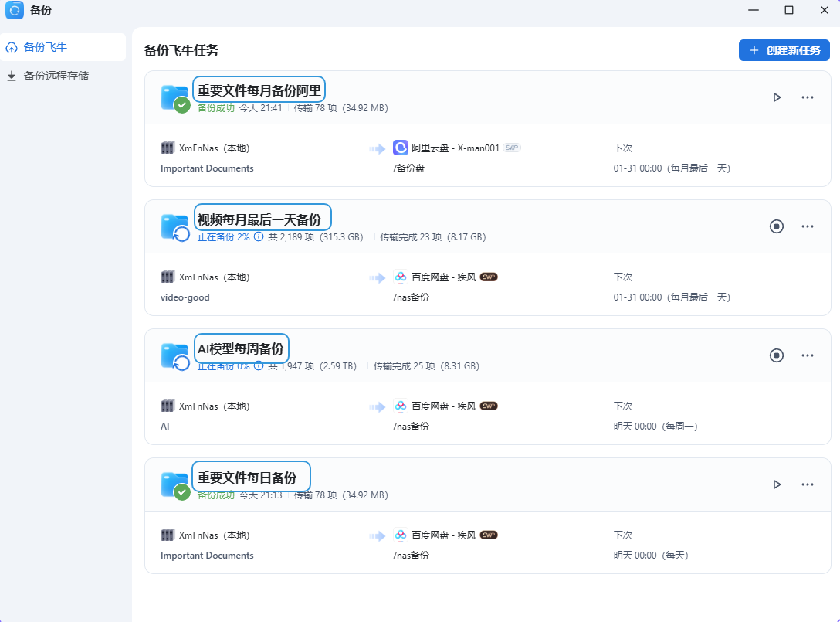Click the AI source folder name
840x622 pixels.
[165, 427]
